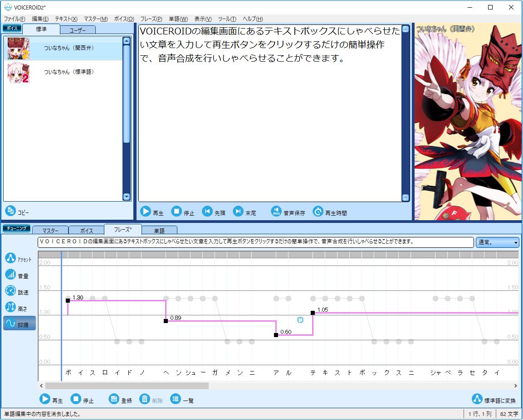Open the ヘルプ menu
Screen dimensions: 523x420
(253, 19)
